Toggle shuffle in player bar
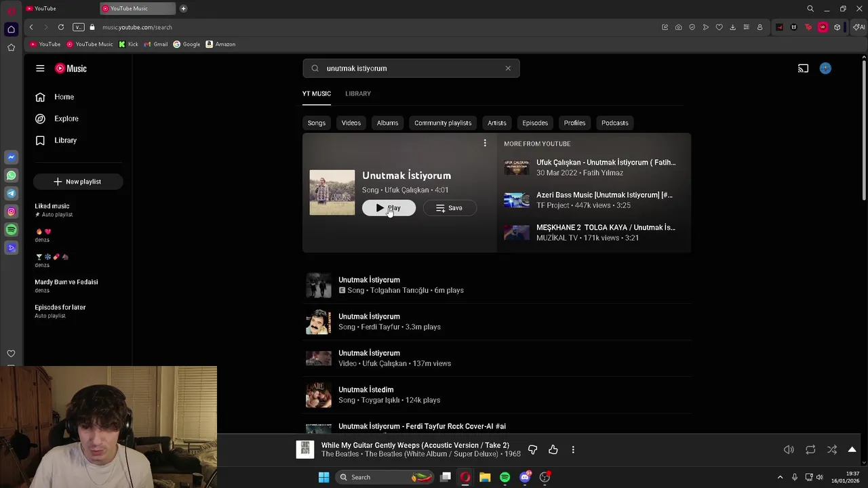 [x=832, y=449]
